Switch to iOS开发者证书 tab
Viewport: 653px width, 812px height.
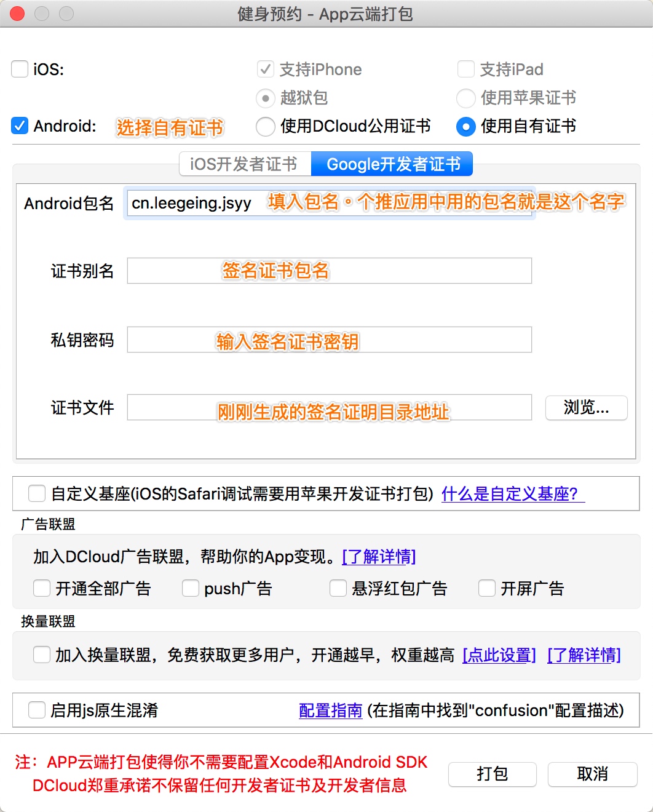pyautogui.click(x=244, y=164)
